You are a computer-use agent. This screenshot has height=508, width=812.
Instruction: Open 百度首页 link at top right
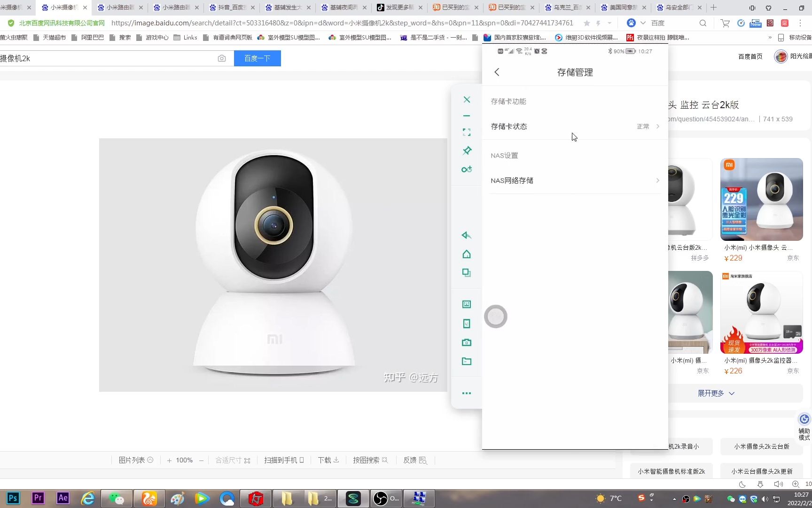pos(750,56)
